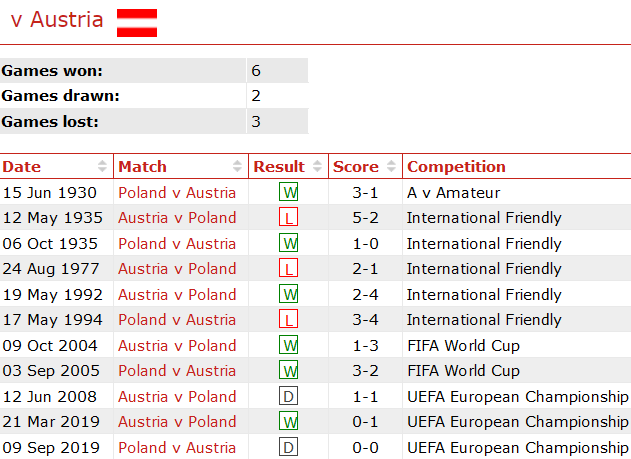Image resolution: width=631 pixels, height=459 pixels.
Task: Sort table by Match column arrows
Action: pos(238,167)
